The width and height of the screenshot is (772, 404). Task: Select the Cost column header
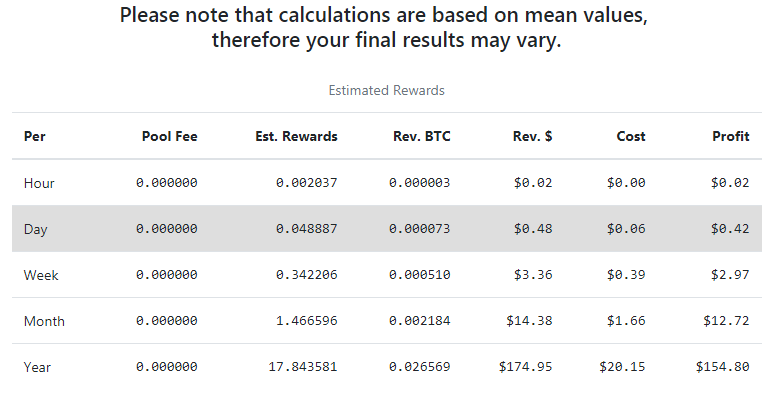(x=631, y=136)
